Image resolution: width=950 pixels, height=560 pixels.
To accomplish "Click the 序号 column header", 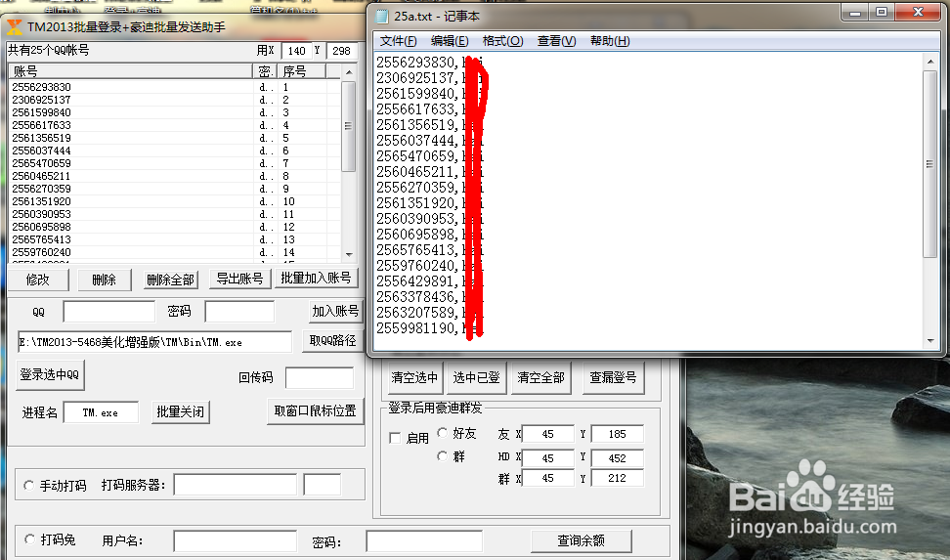I will pyautogui.click(x=302, y=71).
